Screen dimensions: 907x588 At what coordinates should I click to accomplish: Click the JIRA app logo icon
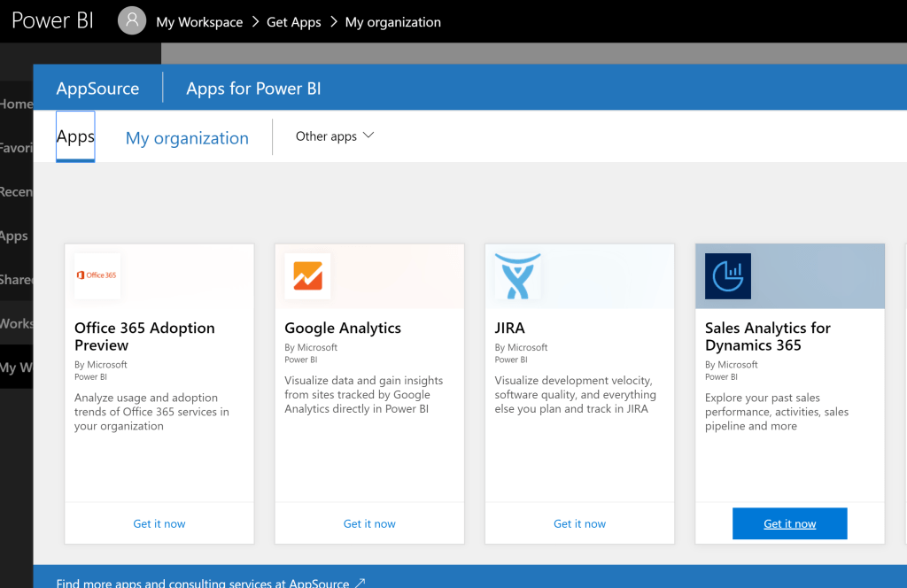pos(517,275)
